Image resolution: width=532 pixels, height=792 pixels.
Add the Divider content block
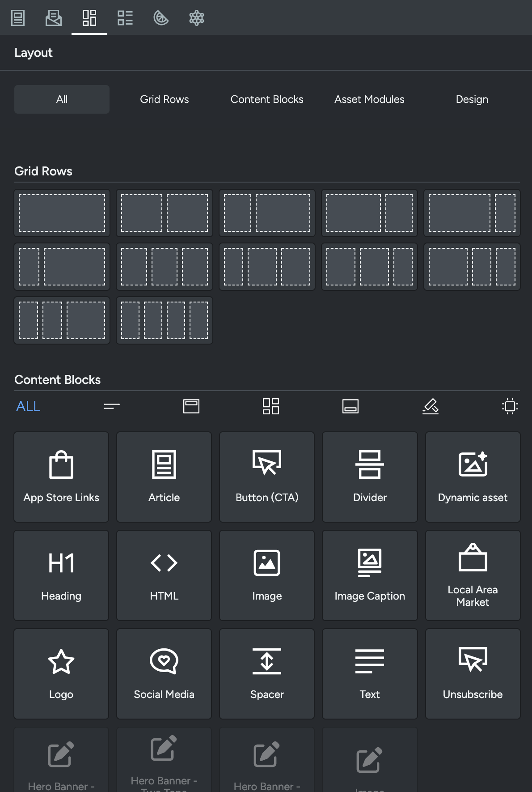click(370, 477)
